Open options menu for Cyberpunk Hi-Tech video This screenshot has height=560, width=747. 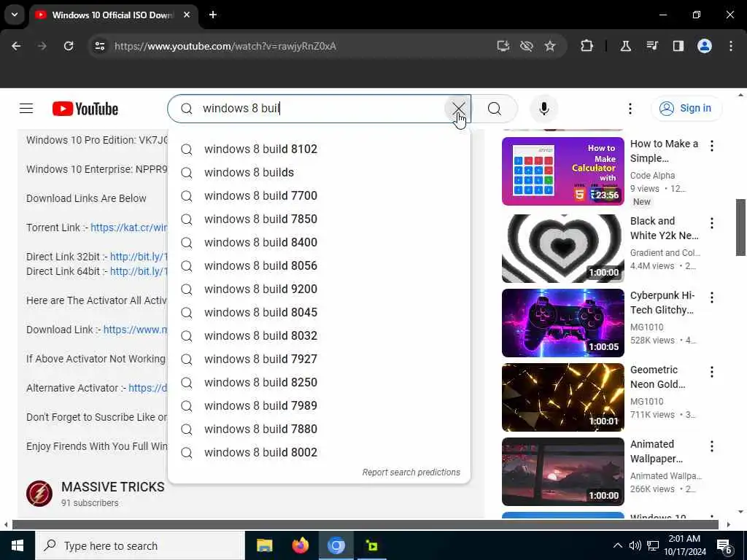click(712, 297)
